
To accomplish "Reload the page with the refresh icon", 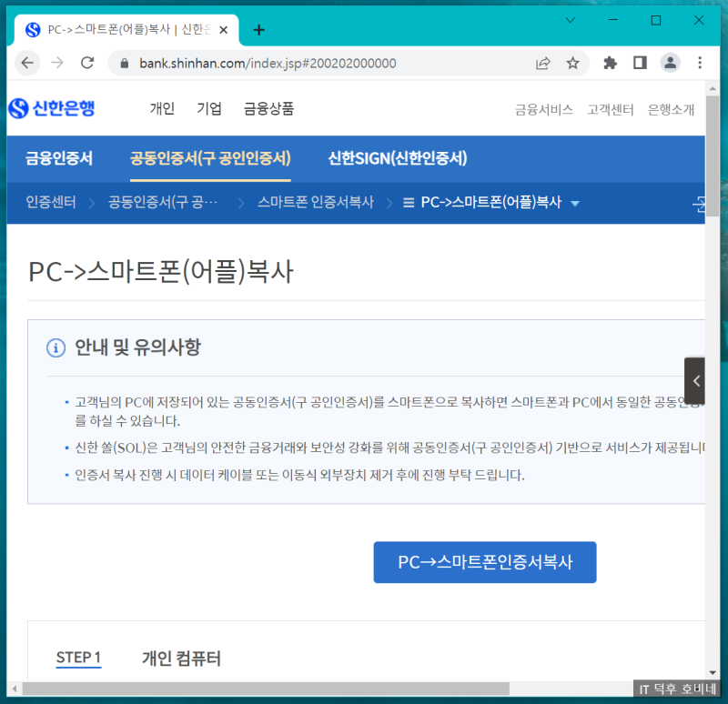I will (86, 63).
